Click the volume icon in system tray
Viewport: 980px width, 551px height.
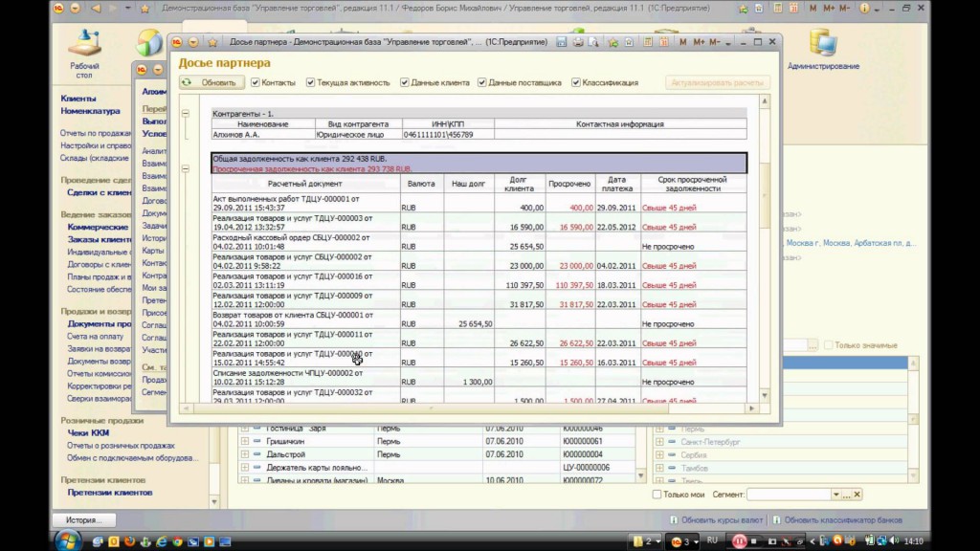coord(895,541)
